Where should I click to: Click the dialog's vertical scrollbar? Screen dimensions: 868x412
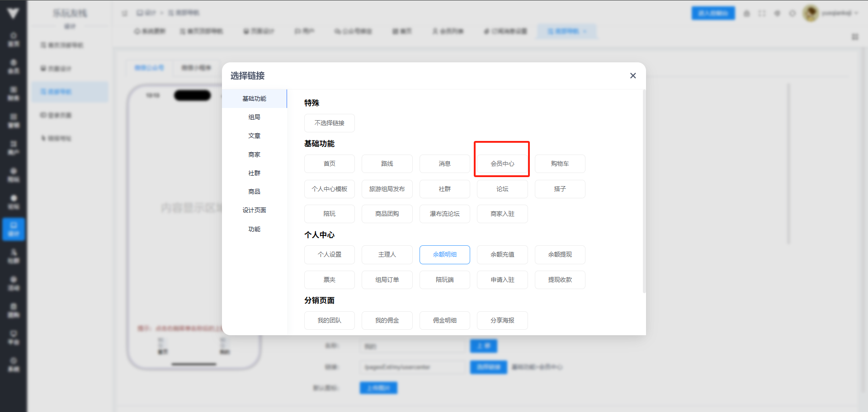point(644,190)
